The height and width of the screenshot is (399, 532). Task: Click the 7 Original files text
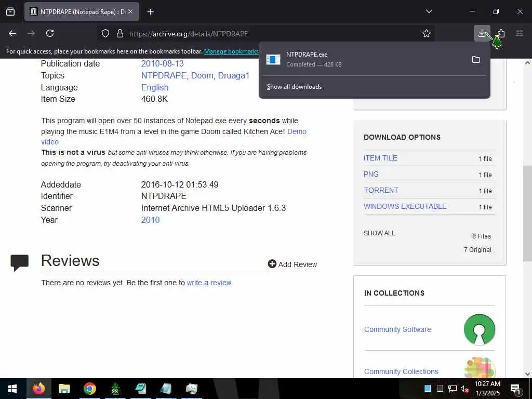[477, 250]
